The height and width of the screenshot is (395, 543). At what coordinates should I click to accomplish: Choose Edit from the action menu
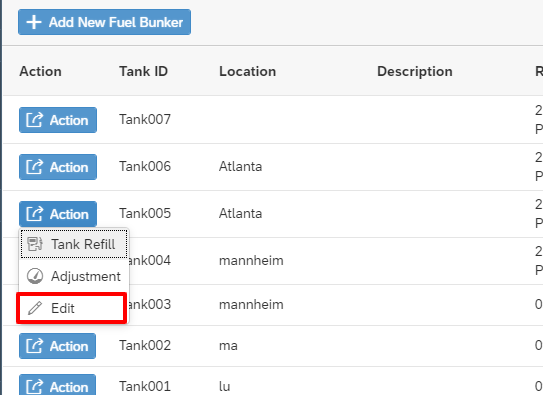(71, 308)
